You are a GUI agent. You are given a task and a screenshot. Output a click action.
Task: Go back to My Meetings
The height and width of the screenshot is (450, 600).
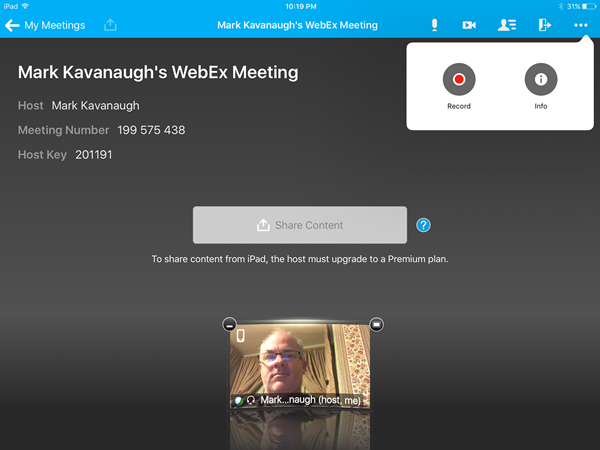45,25
